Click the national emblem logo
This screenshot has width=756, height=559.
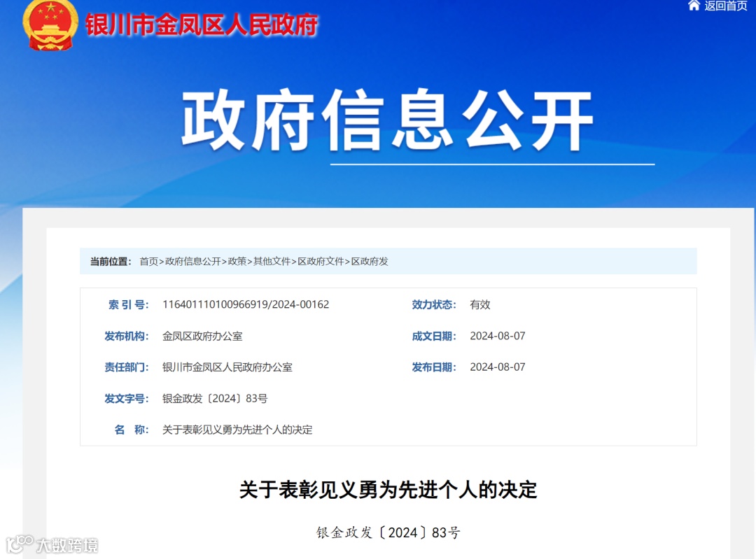[x=50, y=24]
